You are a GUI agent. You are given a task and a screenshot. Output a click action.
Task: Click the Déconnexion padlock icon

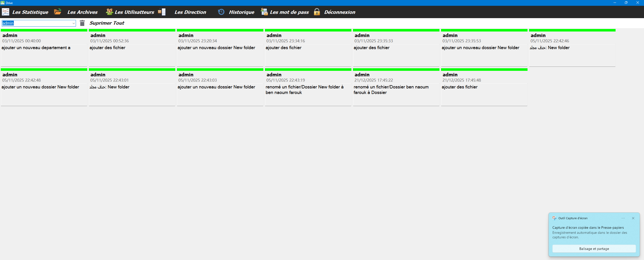click(317, 12)
